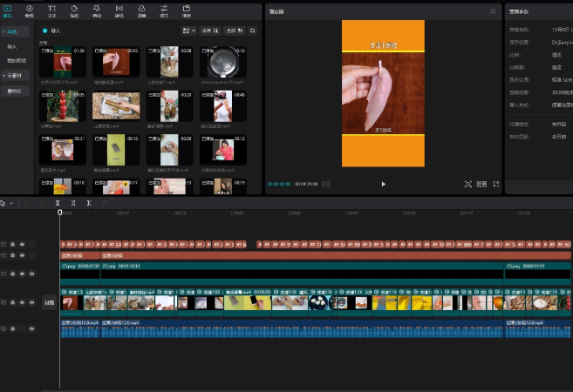Open the Transitions tab with bowtie icon
Image resolution: width=573 pixels, height=392 pixels.
tap(119, 10)
